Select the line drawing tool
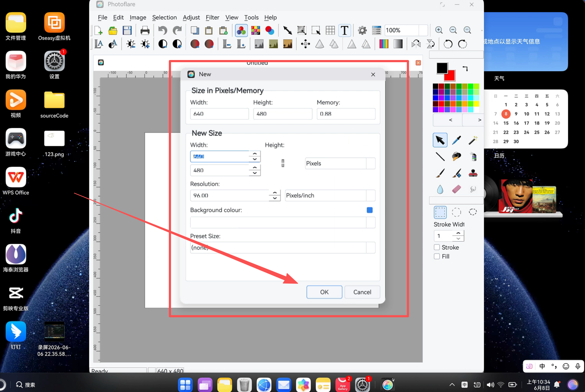Viewport: 585px width, 392px height. 440,156
